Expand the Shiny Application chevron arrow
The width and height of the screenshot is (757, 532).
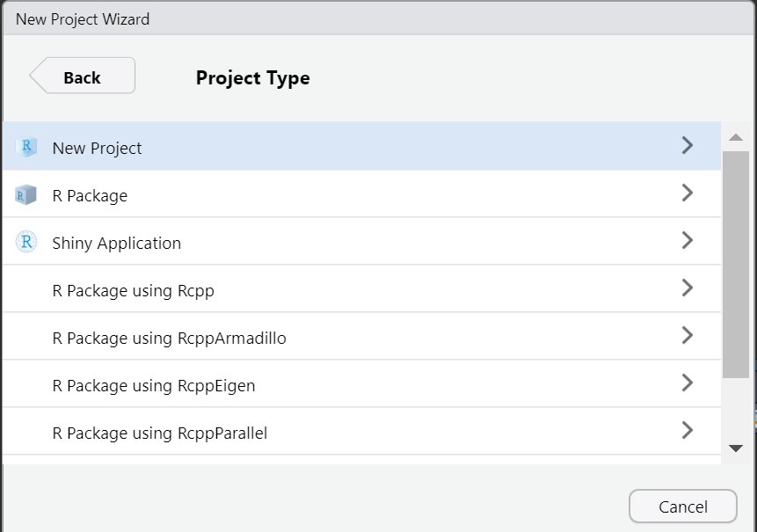click(688, 240)
